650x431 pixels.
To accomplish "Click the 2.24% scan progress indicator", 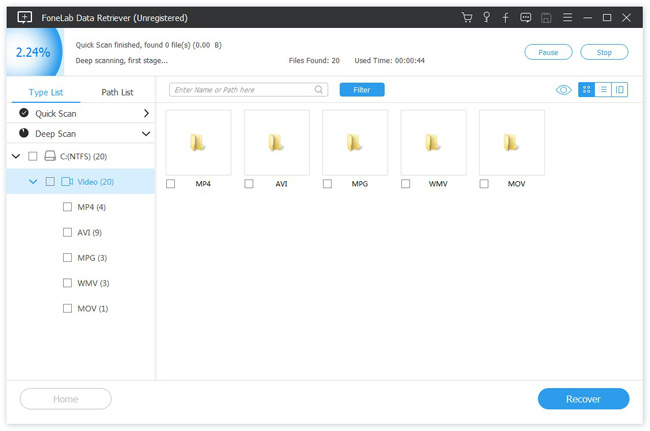I will tap(33, 52).
